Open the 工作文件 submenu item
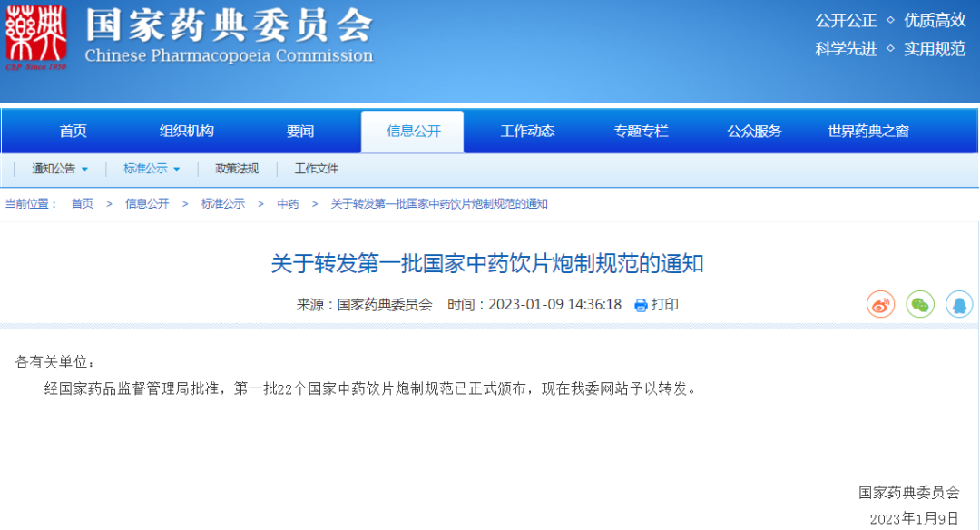Image resolution: width=980 pixels, height=530 pixels. click(x=317, y=169)
